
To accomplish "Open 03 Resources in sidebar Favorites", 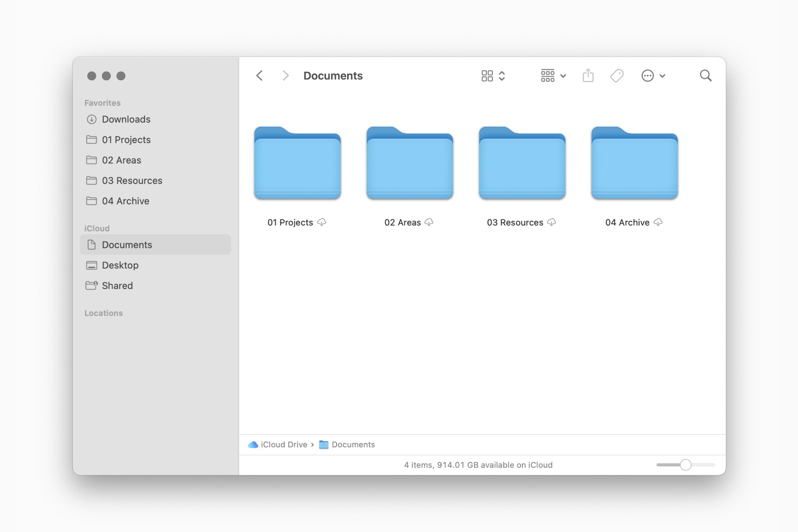I will pos(156,180).
